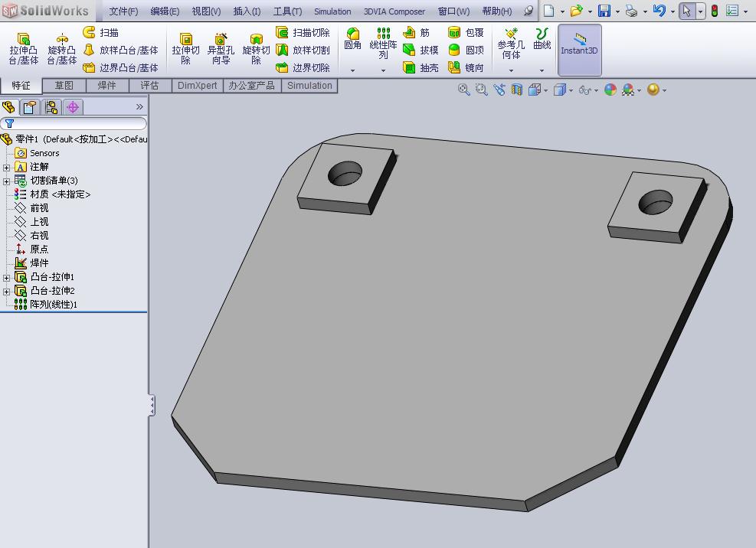Open the 视图(V) menu
The height and width of the screenshot is (548, 756).
click(x=206, y=11)
